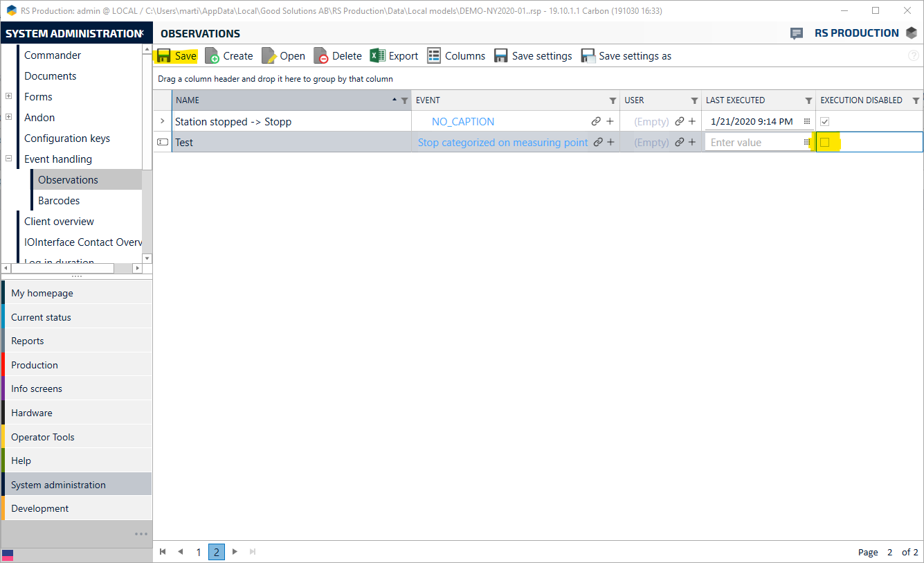Image resolution: width=924 pixels, height=563 pixels.
Task: Open the Columns chooser icon
Action: coord(434,56)
